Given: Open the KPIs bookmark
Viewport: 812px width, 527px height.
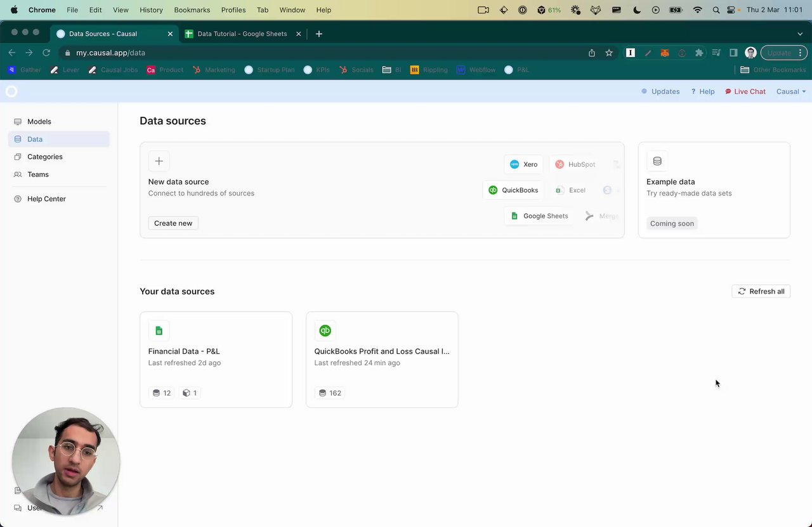Looking at the screenshot, I should (317, 70).
